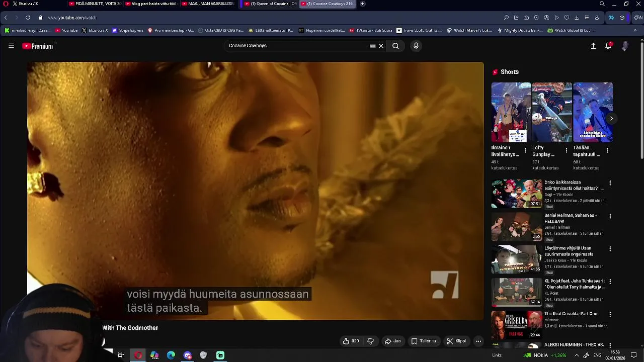644x362 pixels.
Task: Open the NOKIA stock widget on taskbar
Action: (x=545, y=355)
